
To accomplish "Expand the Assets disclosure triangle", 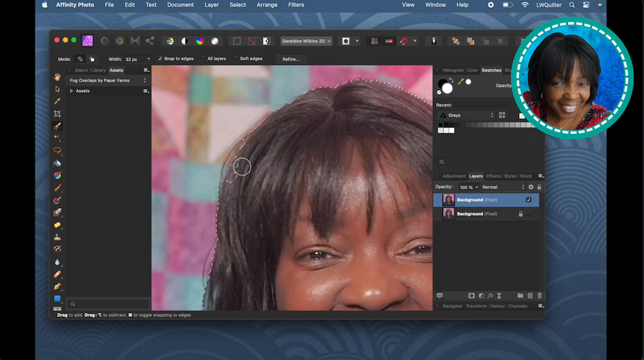I will (x=71, y=91).
